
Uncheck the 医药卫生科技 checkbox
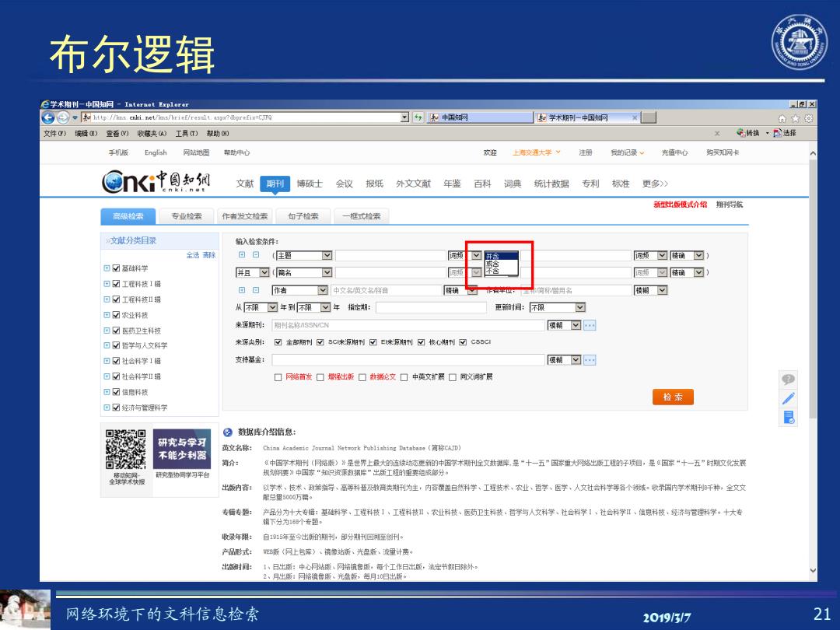point(116,331)
